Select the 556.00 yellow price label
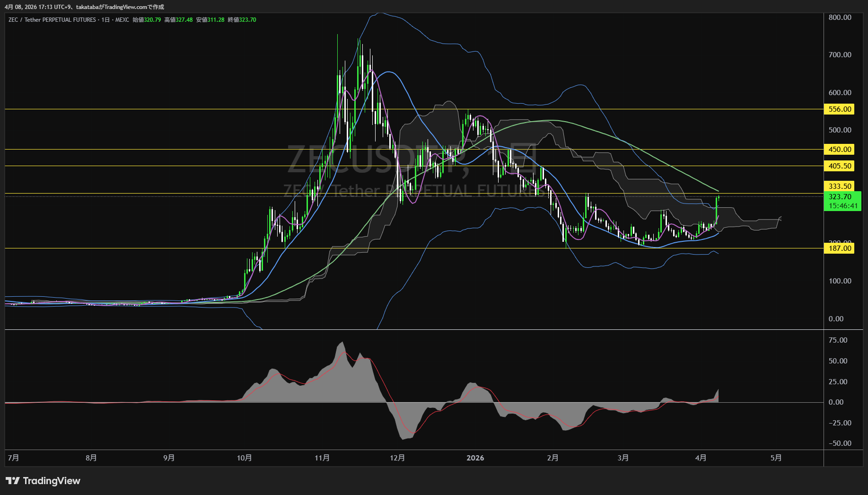Viewport: 868px width, 495px height. 839,109
